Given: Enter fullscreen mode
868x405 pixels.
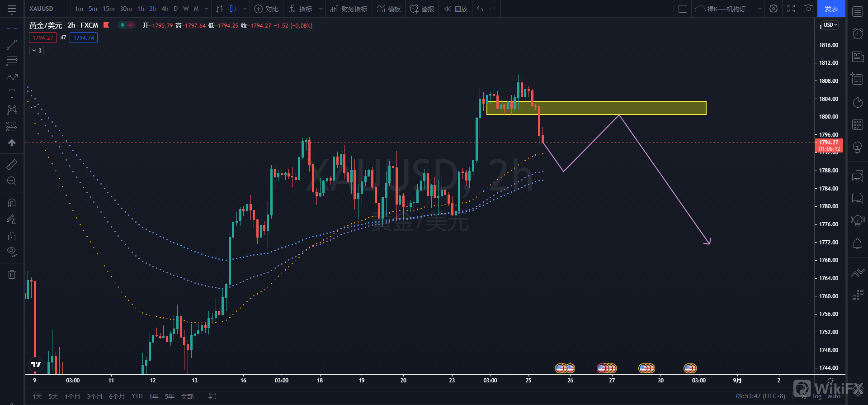Looking at the screenshot, I should point(791,9).
